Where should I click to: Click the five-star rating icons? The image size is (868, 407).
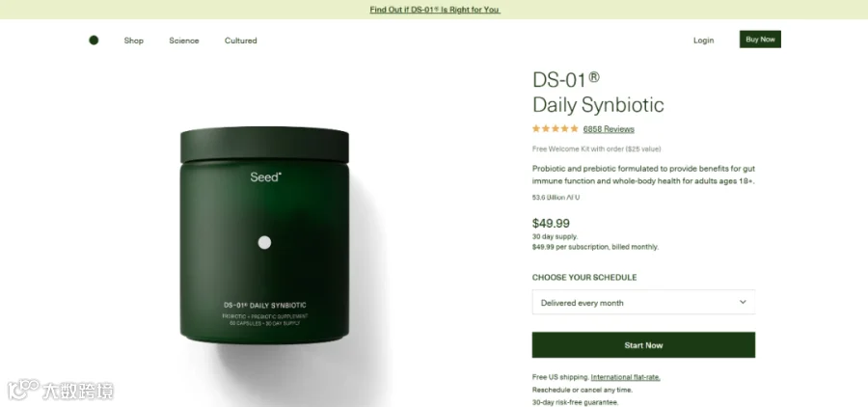[x=556, y=128]
